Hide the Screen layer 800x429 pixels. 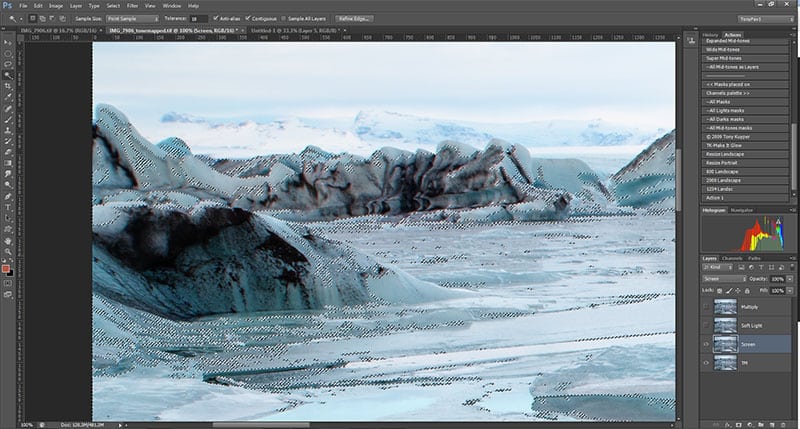pyautogui.click(x=706, y=344)
